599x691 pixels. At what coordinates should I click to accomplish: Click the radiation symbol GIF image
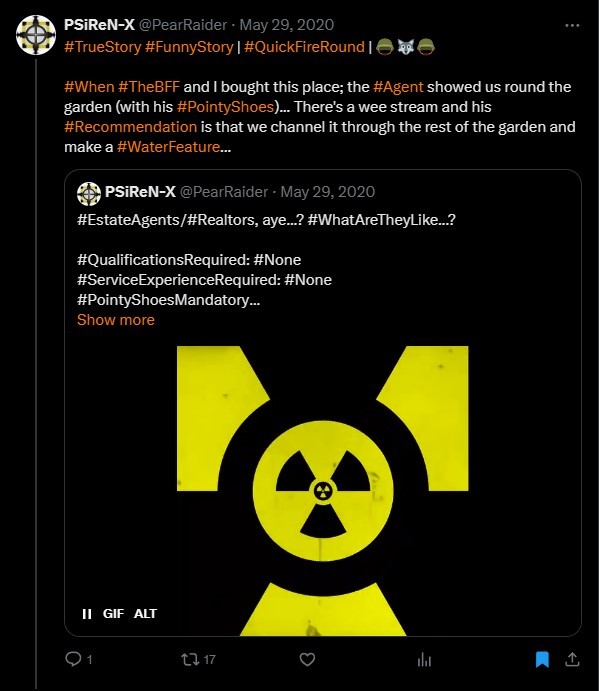(323, 490)
